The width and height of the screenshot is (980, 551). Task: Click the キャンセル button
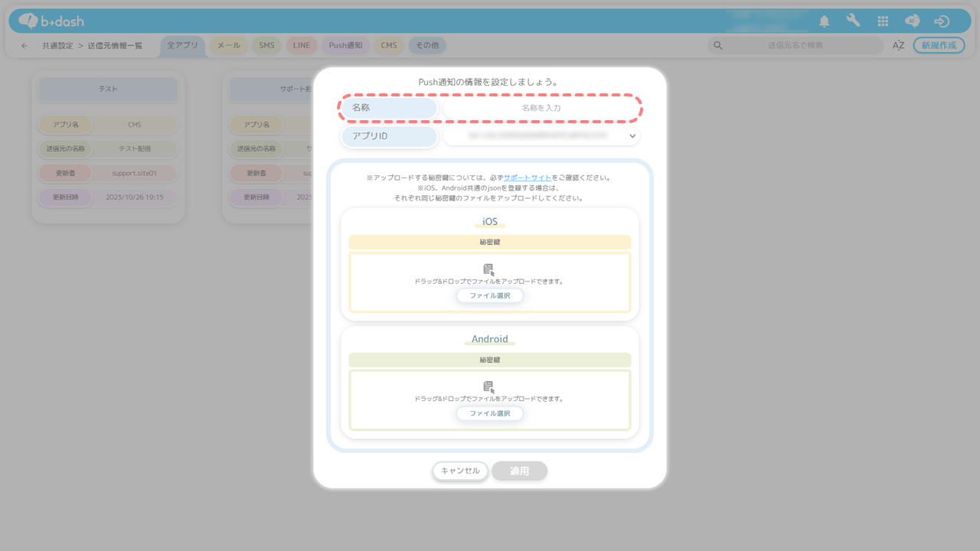[460, 471]
